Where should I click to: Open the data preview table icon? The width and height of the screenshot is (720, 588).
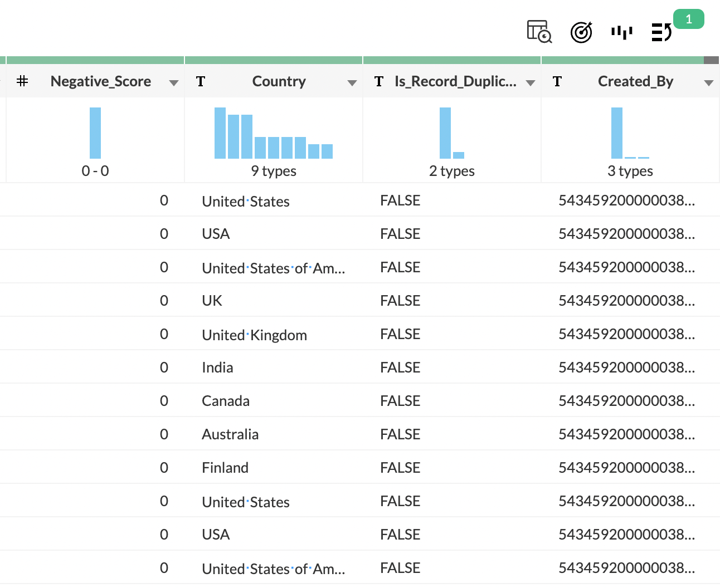[x=539, y=32]
